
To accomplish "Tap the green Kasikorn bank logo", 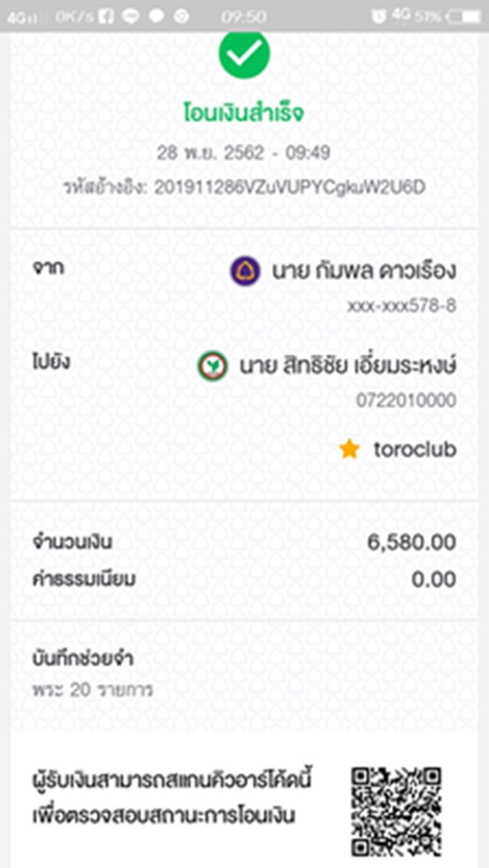I will point(212,365).
